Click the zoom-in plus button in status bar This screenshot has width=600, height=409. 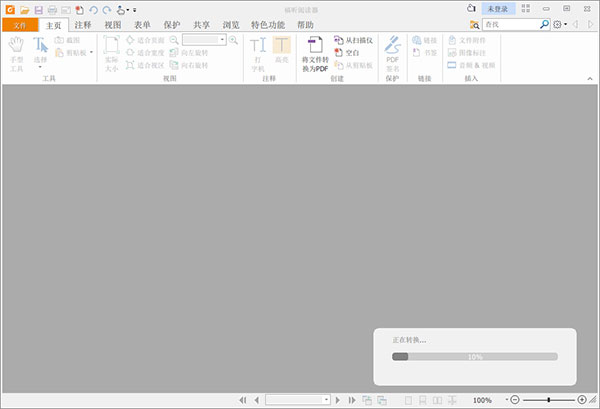pos(582,399)
